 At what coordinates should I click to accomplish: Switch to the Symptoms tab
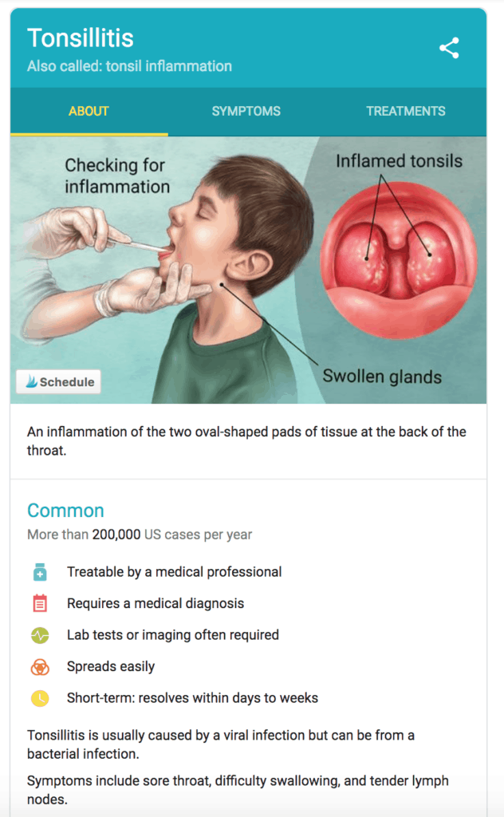[x=246, y=112]
